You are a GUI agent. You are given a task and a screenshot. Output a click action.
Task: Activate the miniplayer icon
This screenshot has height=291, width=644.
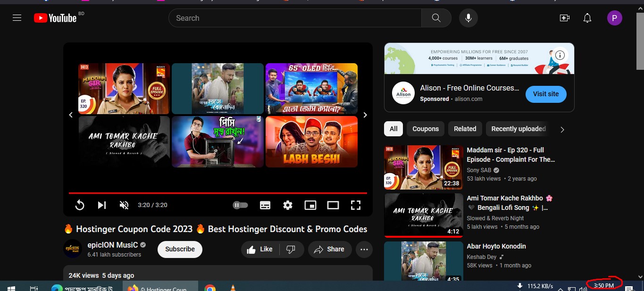[x=310, y=205]
